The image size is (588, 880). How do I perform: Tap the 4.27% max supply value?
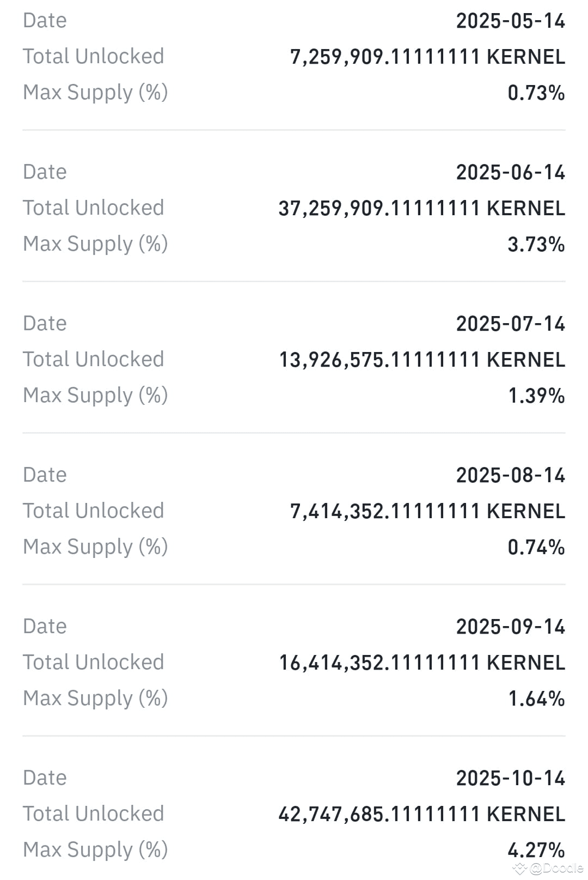click(536, 850)
